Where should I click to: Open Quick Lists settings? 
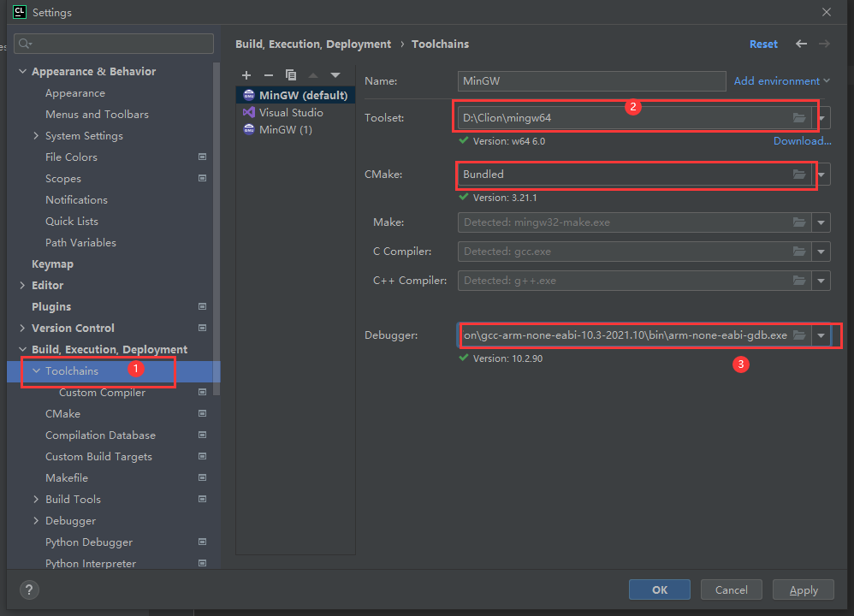[x=72, y=221]
